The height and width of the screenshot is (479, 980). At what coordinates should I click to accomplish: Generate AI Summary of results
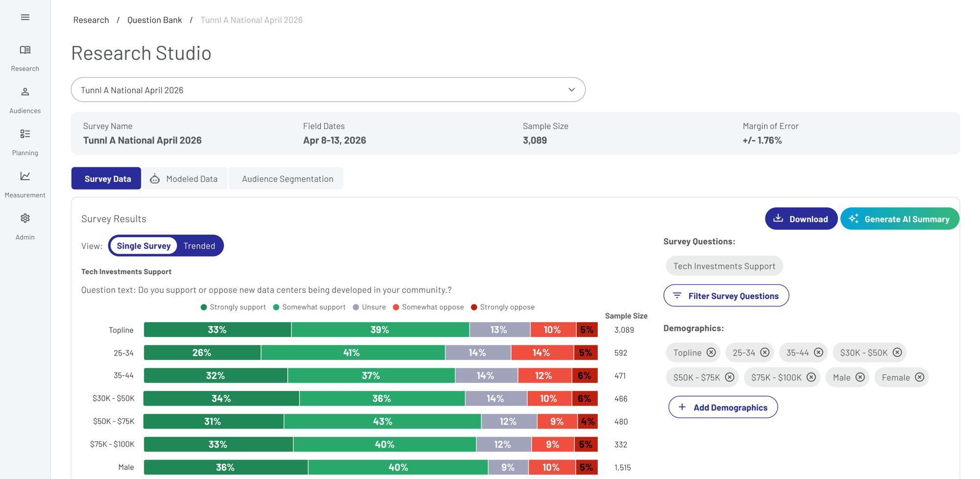tap(900, 219)
